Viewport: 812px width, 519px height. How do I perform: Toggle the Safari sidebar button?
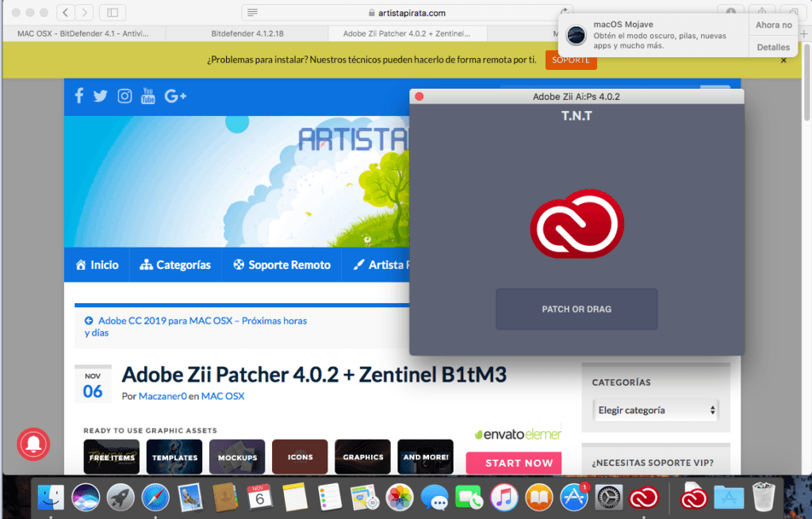113,13
